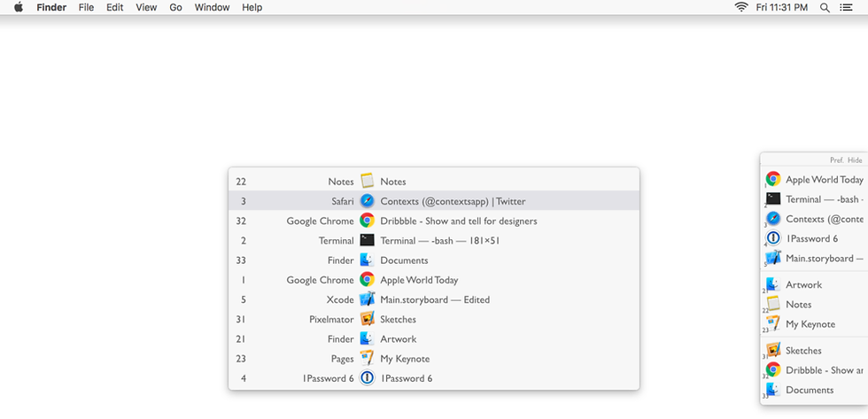Viewport: 868px width, 419px height.
Task: Click Xcode Main.storyboard icon in sidebar
Action: coord(773,258)
